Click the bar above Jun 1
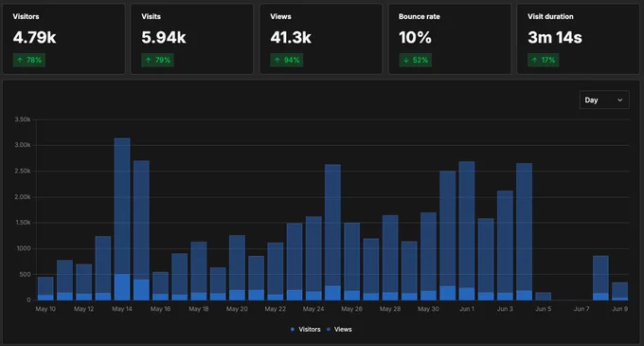The width and height of the screenshot is (644, 346). click(467, 230)
